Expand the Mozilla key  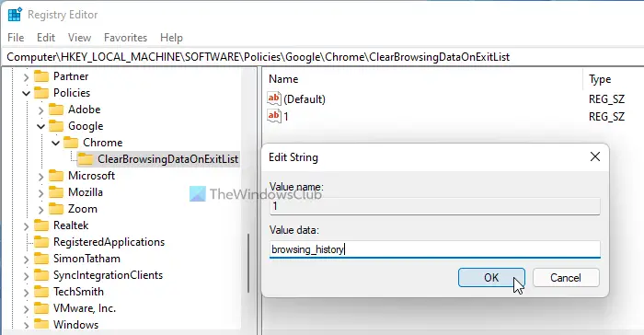40,192
